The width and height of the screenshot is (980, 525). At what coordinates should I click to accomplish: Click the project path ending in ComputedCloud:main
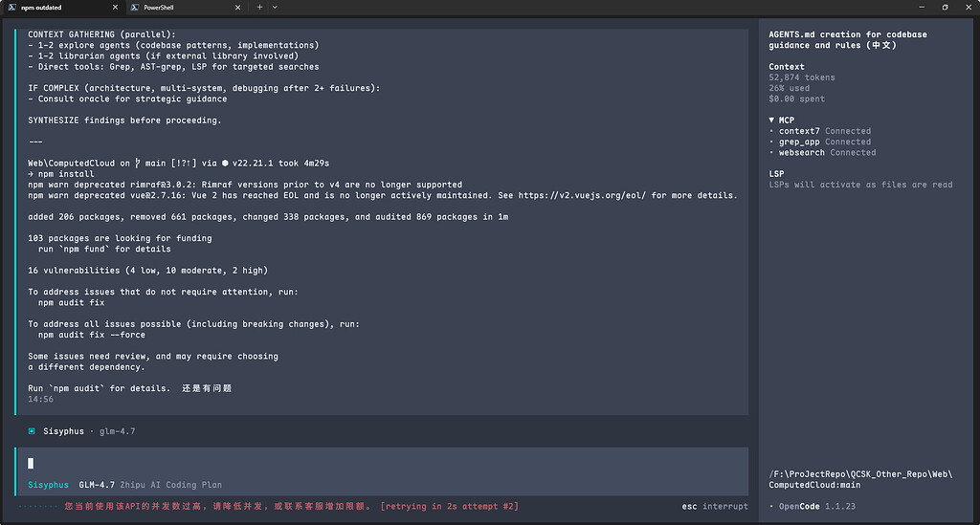pos(860,479)
